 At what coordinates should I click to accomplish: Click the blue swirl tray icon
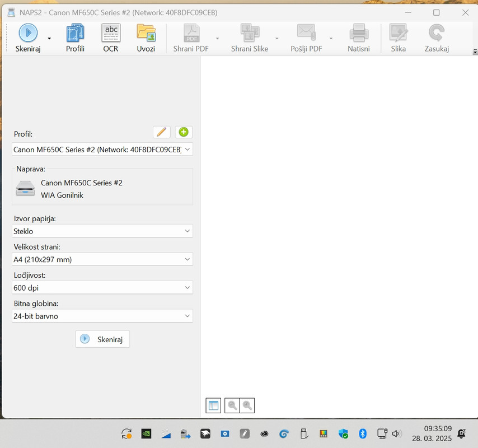pyautogui.click(x=284, y=433)
